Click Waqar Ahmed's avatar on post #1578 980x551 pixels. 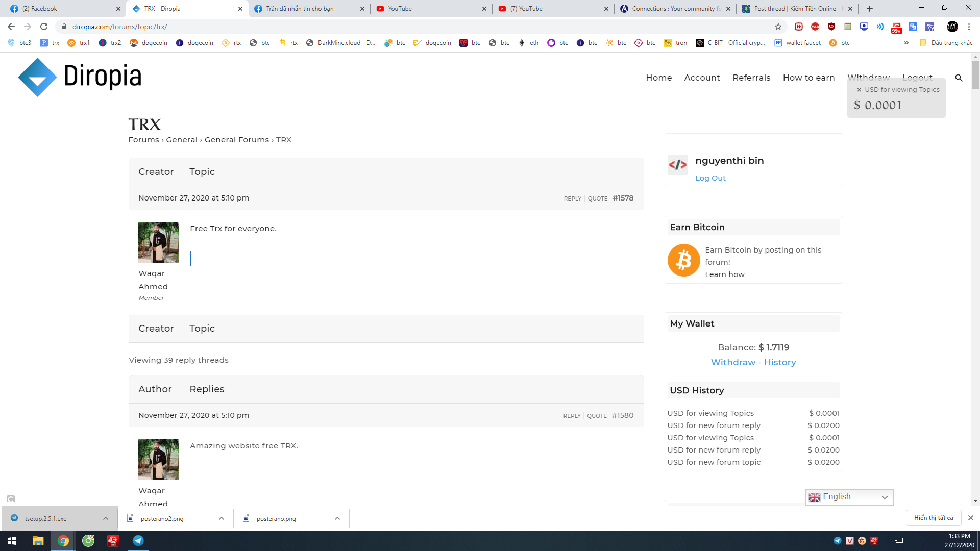[159, 242]
